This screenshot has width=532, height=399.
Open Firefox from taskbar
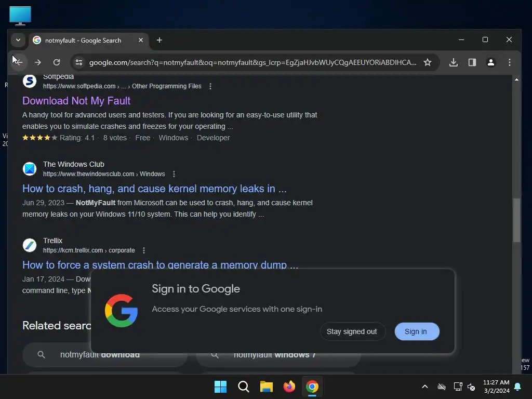coord(289,387)
